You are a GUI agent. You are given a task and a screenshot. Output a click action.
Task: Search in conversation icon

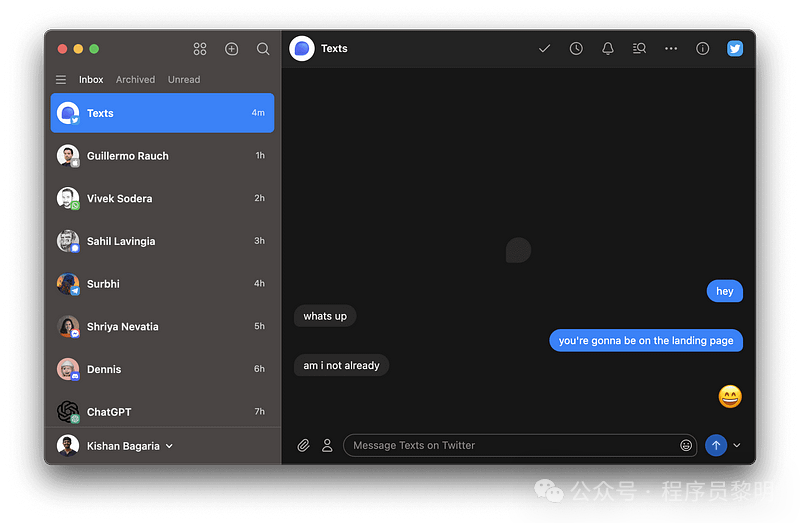(639, 48)
